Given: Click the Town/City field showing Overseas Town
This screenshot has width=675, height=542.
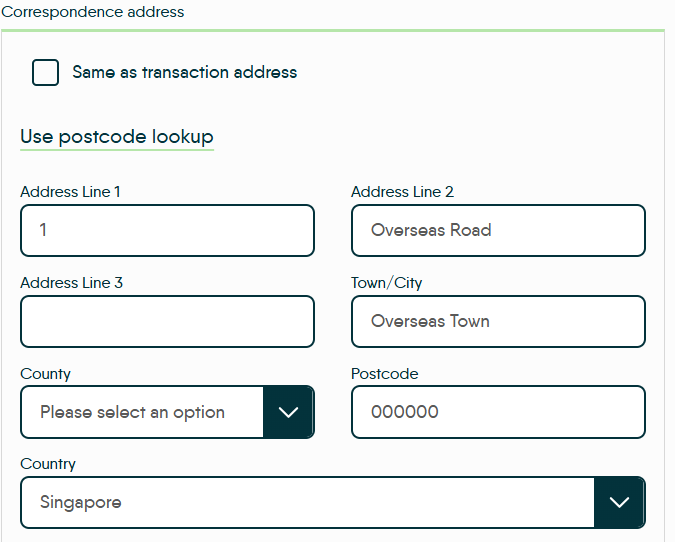Looking at the screenshot, I should pos(498,321).
